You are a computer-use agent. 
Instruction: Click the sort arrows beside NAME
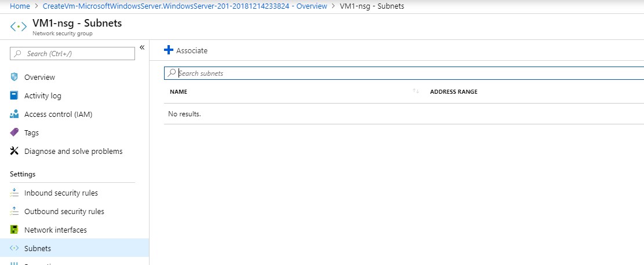(x=416, y=91)
